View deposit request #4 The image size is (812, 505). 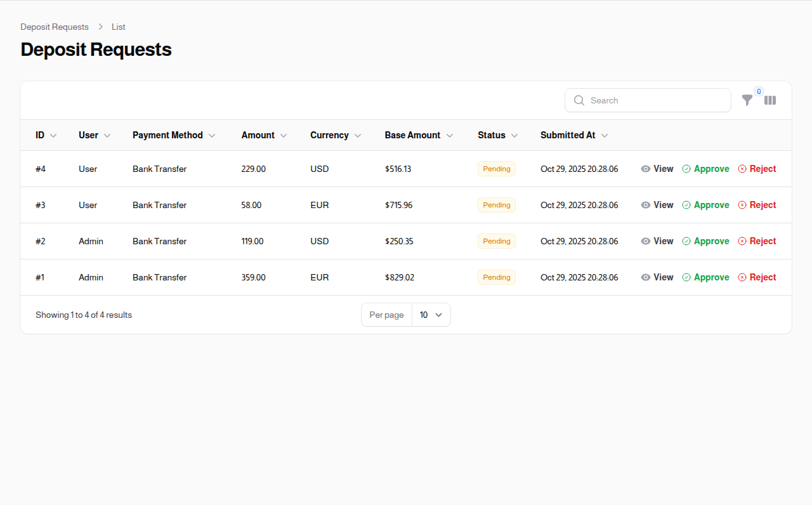657,169
